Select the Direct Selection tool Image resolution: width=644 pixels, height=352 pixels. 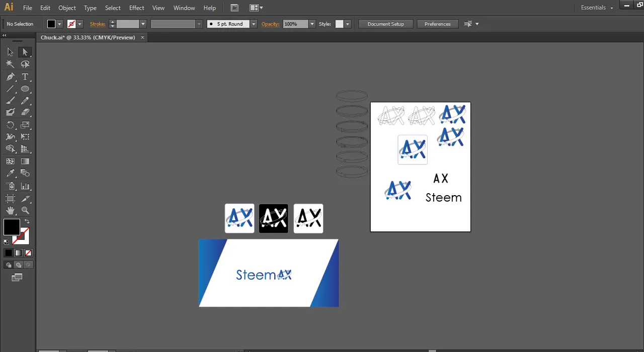(25, 52)
